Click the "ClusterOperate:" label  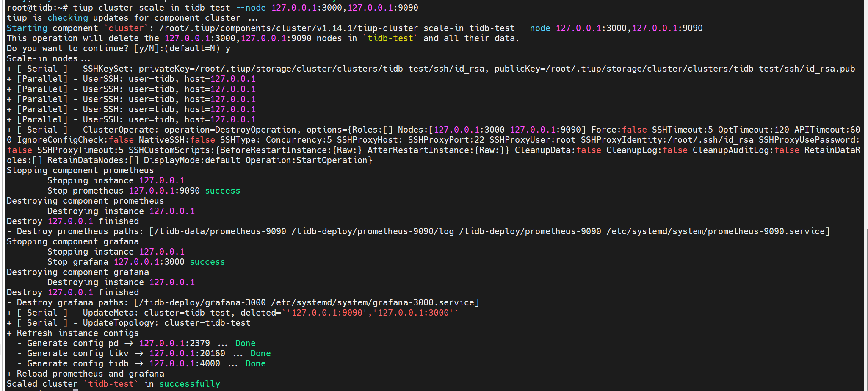click(121, 130)
